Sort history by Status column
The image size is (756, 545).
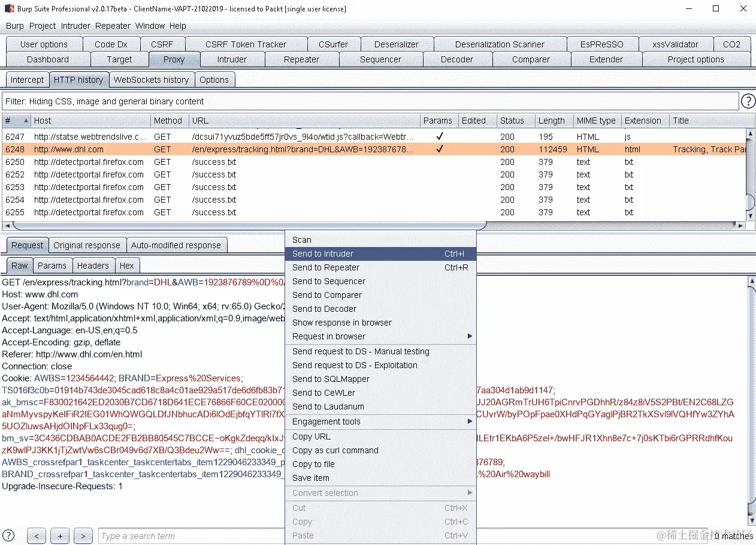pyautogui.click(x=516, y=121)
